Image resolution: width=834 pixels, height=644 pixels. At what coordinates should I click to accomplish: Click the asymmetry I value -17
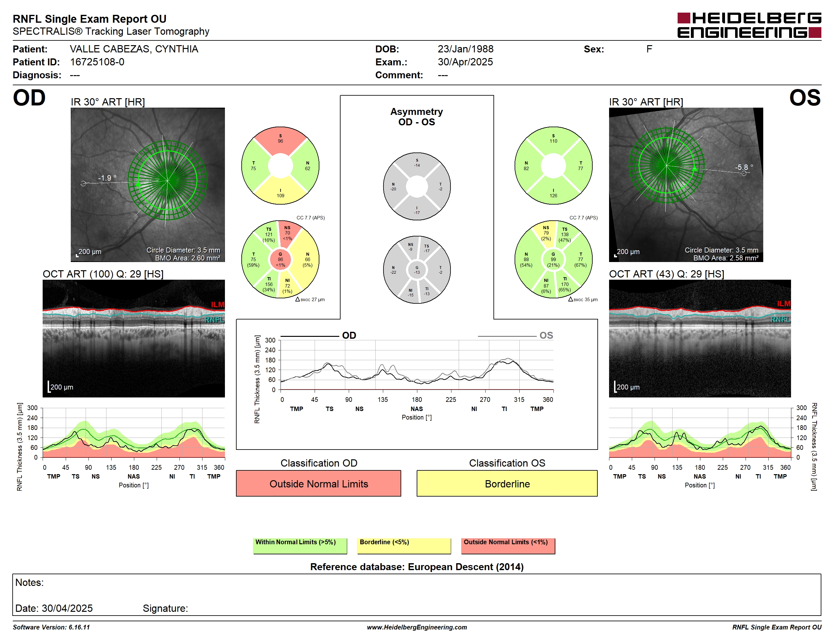click(417, 212)
